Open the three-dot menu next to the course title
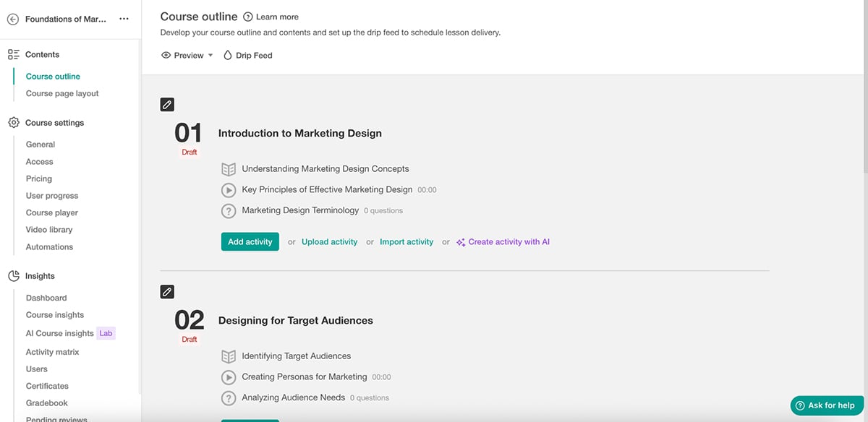Viewport: 868px width, 422px height. [123, 18]
